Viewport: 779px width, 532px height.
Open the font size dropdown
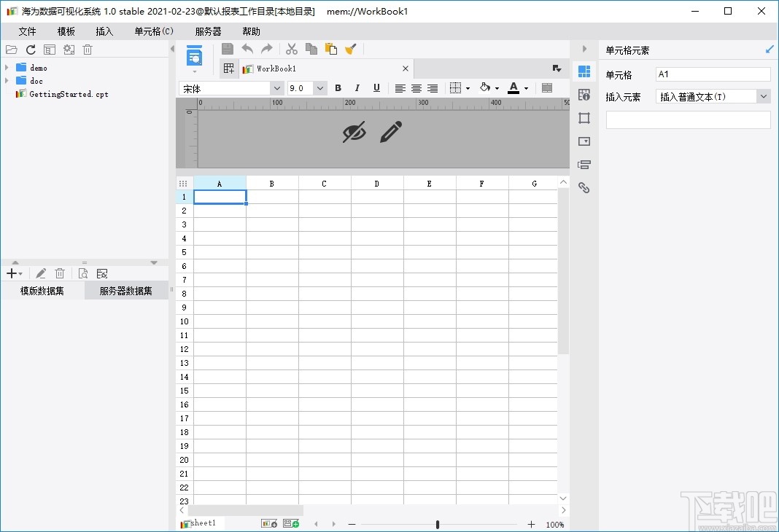320,88
